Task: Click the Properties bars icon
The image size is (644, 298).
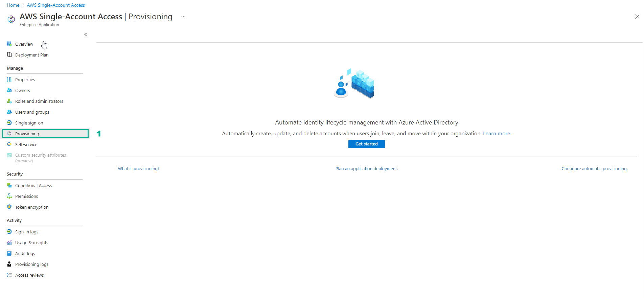Action: click(9, 79)
